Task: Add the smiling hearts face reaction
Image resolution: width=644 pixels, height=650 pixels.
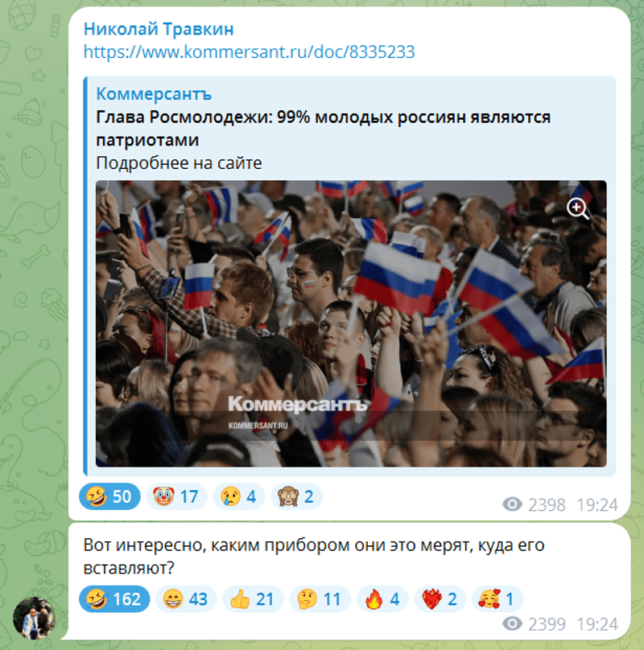Action: click(497, 599)
